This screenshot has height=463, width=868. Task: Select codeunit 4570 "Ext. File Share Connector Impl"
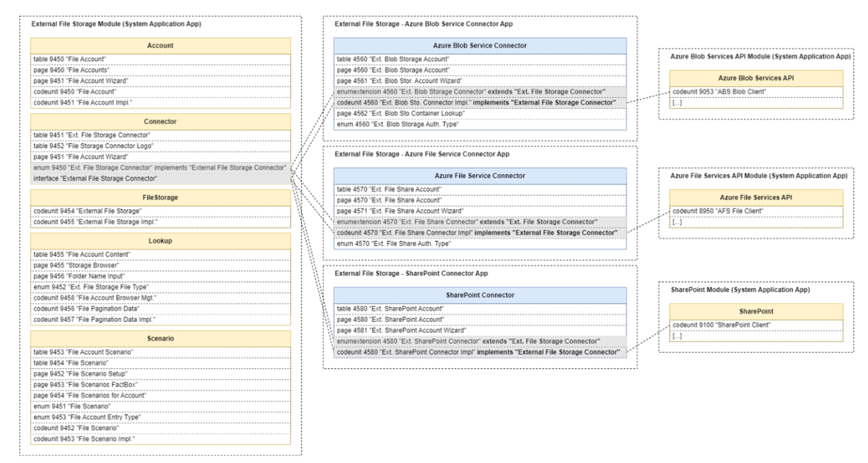coord(480,232)
